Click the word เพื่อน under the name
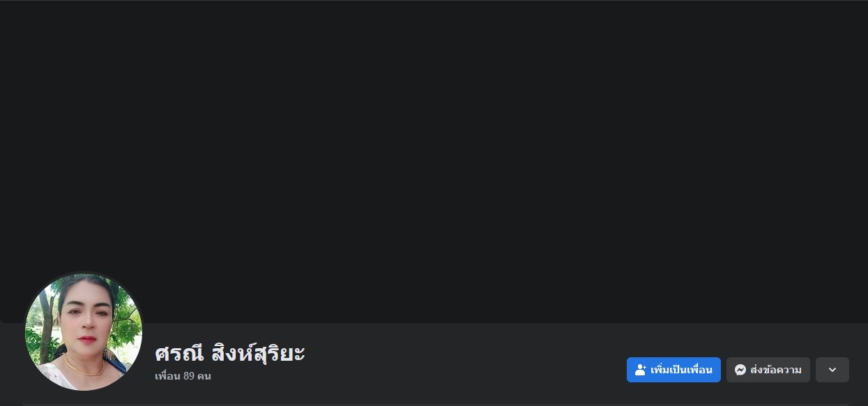Screen dimensions: 868x406 (x=167, y=376)
